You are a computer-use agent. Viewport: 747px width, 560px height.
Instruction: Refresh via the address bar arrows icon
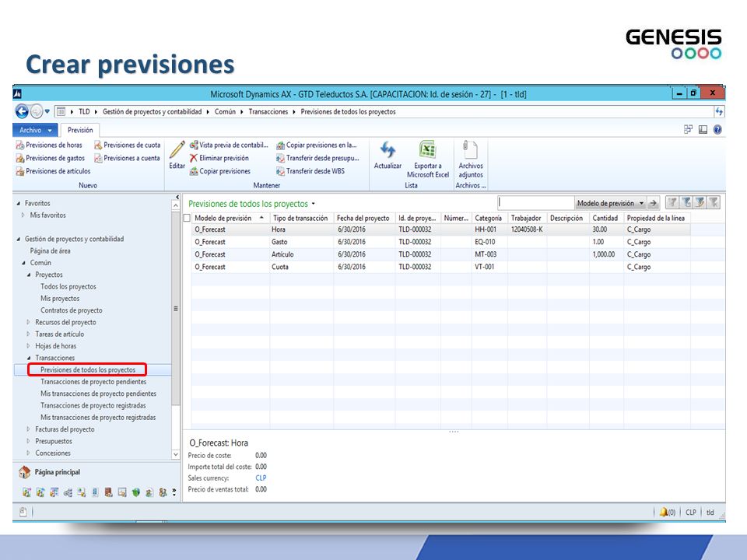click(x=719, y=111)
